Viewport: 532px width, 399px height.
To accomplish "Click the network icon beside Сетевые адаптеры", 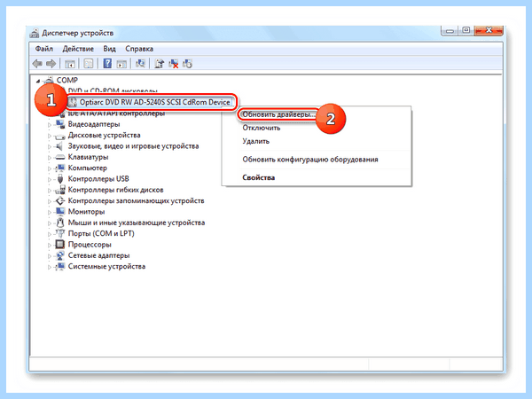I will point(60,255).
